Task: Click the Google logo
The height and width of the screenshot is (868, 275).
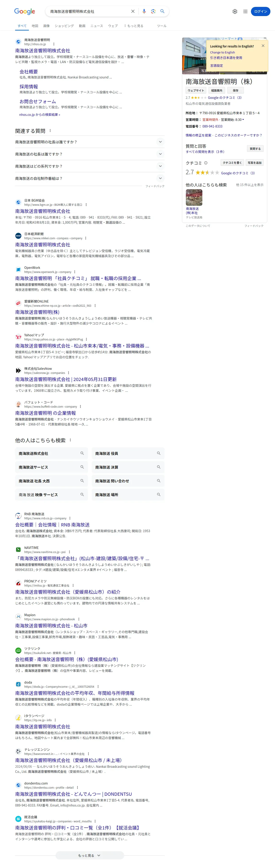Action: pos(25,11)
